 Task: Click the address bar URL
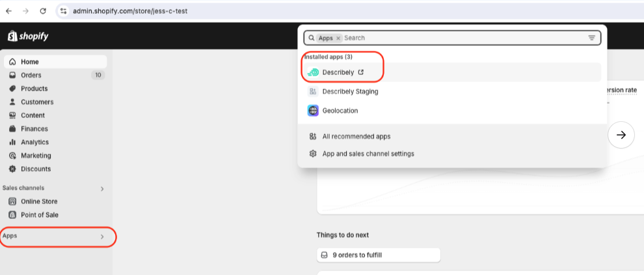pos(130,11)
